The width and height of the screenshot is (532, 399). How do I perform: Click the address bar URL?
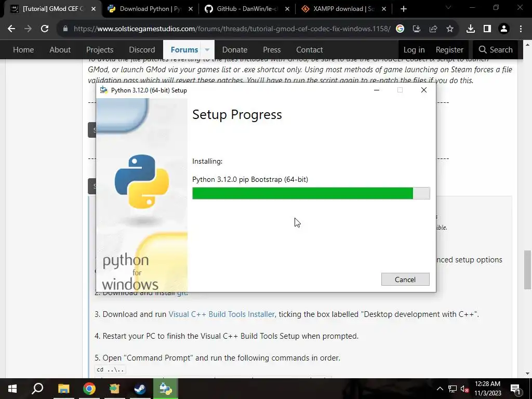point(232,29)
